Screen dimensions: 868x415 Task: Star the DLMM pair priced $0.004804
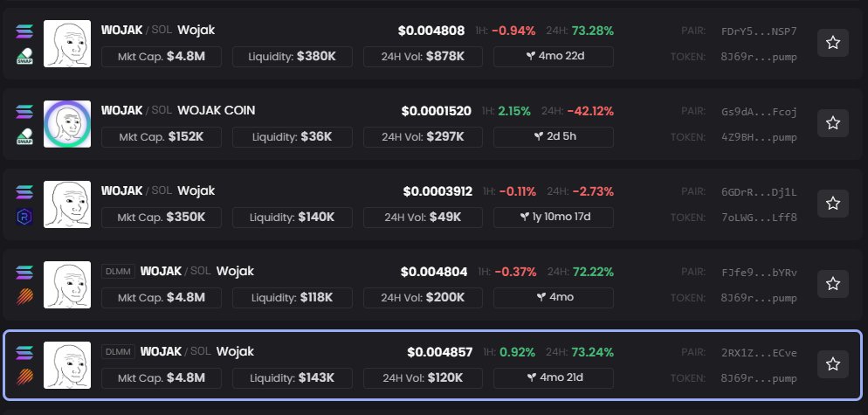point(833,284)
